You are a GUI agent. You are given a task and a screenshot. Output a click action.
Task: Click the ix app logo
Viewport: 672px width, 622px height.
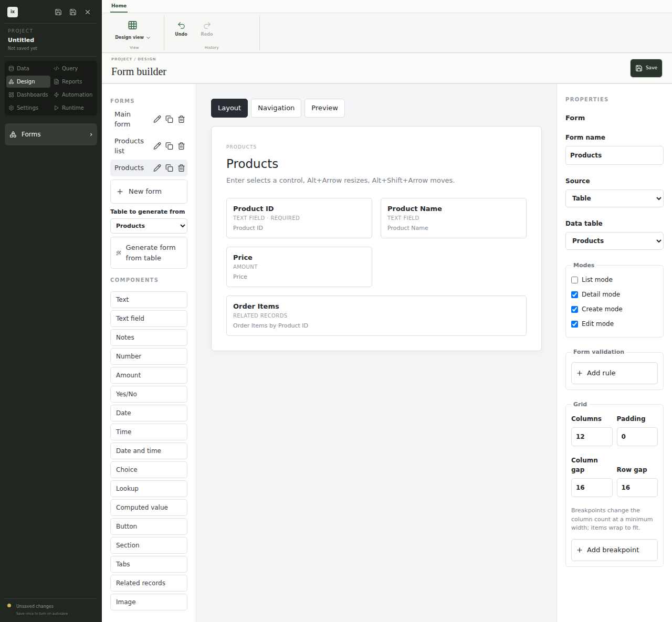click(x=13, y=12)
